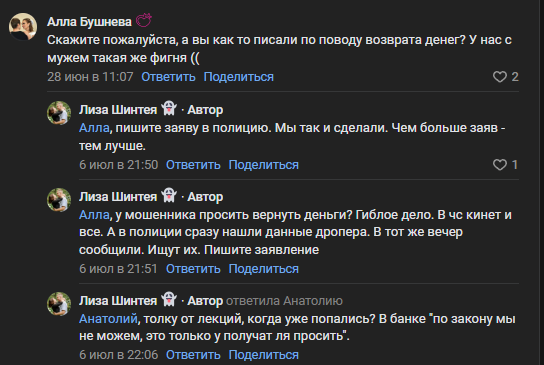The width and height of the screenshot is (544, 365).
Task: Reply to the 28 июн 11:07 comment
Action: coord(168,77)
